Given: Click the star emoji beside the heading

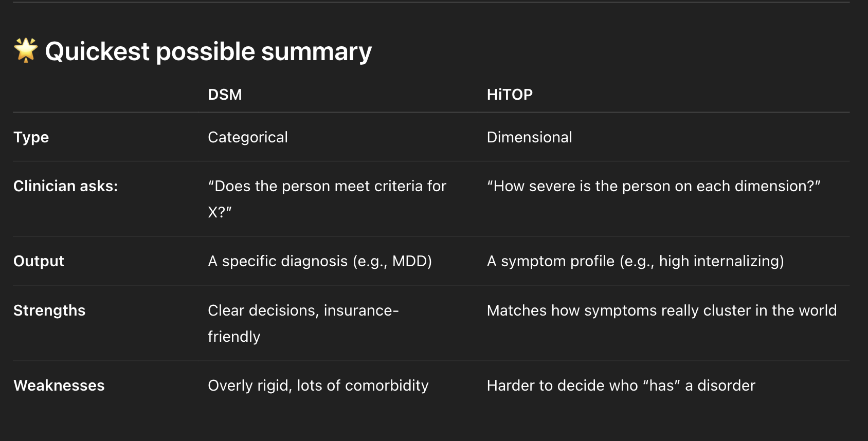Looking at the screenshot, I should coord(26,50).
